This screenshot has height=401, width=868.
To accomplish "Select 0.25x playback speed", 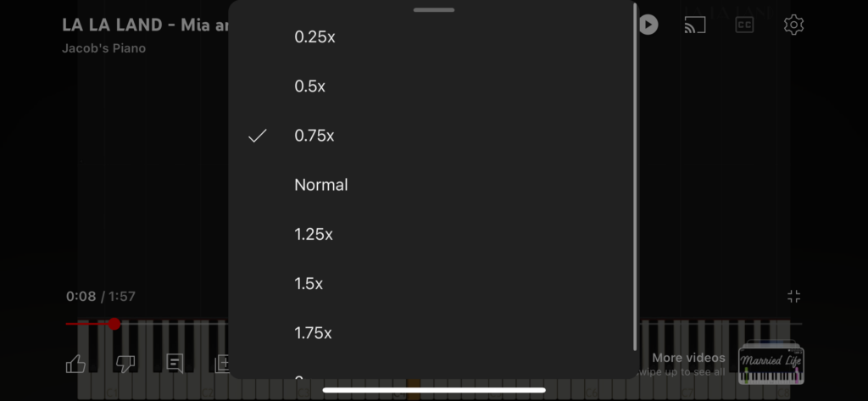I will click(x=433, y=37).
